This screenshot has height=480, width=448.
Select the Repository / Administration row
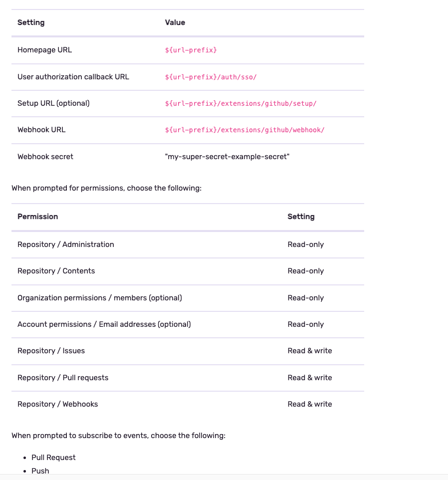click(65, 244)
